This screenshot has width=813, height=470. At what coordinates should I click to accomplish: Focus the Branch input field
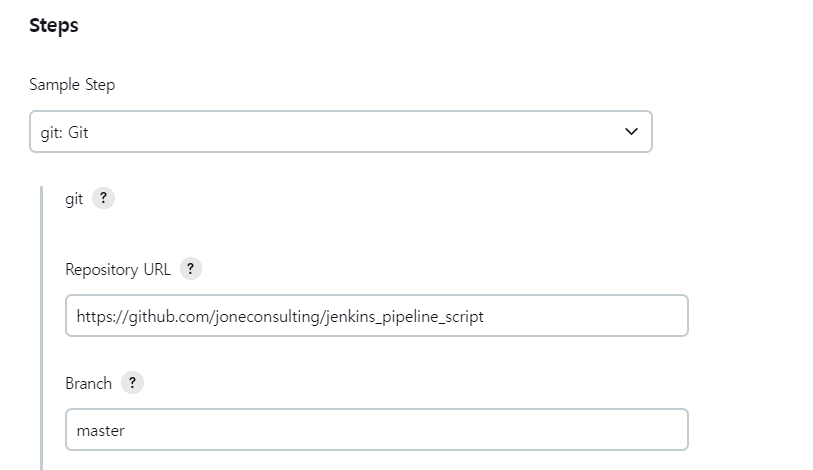377,430
